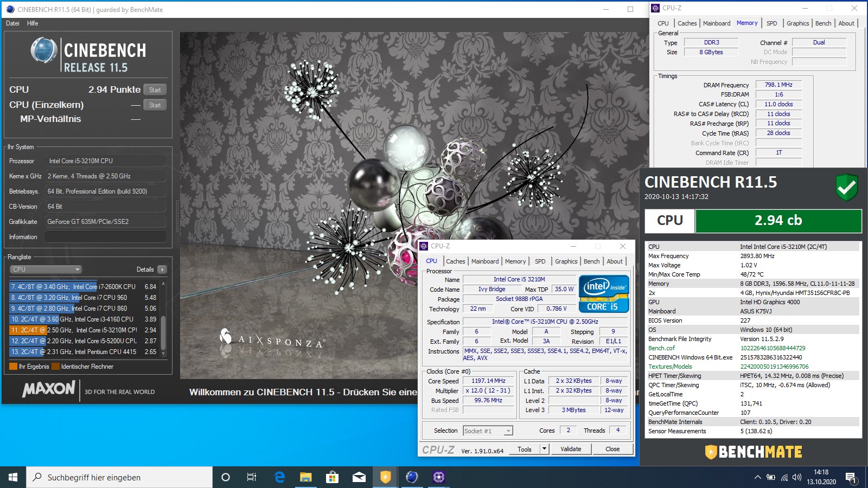Open Task View from the taskbar
Viewport: 868px width, 488px height.
(x=252, y=477)
